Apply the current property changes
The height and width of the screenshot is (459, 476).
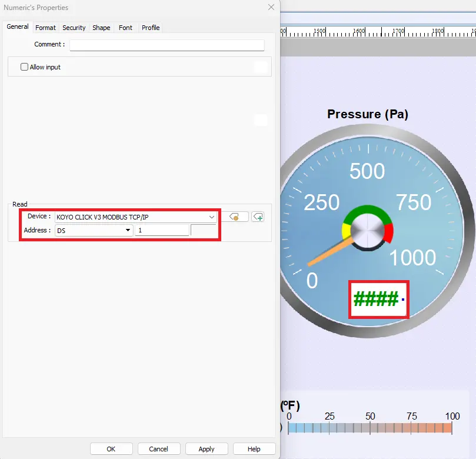click(x=207, y=448)
